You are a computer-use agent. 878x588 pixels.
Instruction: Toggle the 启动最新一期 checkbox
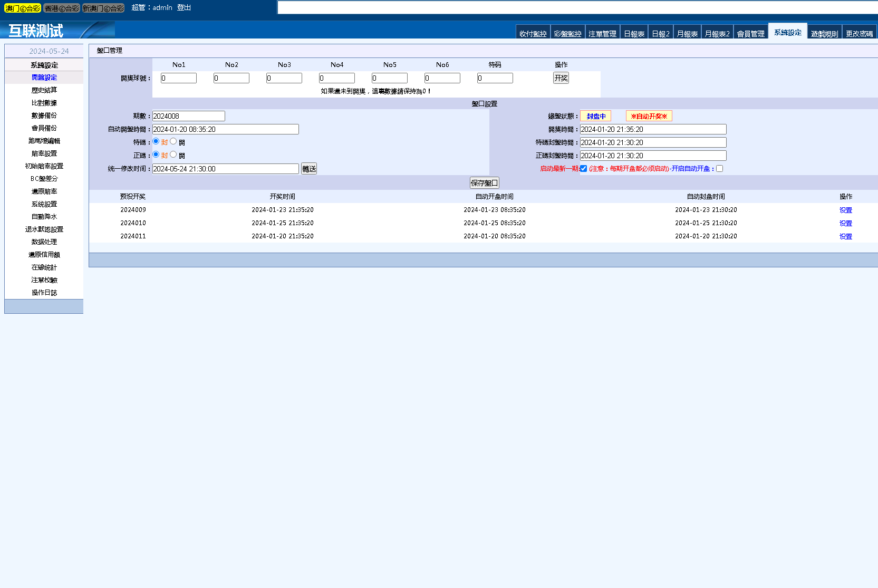tap(584, 169)
